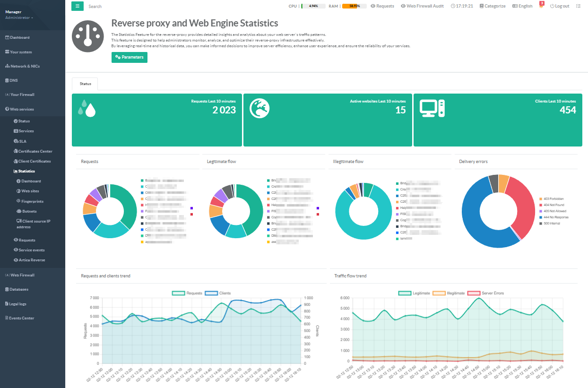The width and height of the screenshot is (588, 388).
Task: Click the large gauge statistics icon
Action: click(87, 36)
